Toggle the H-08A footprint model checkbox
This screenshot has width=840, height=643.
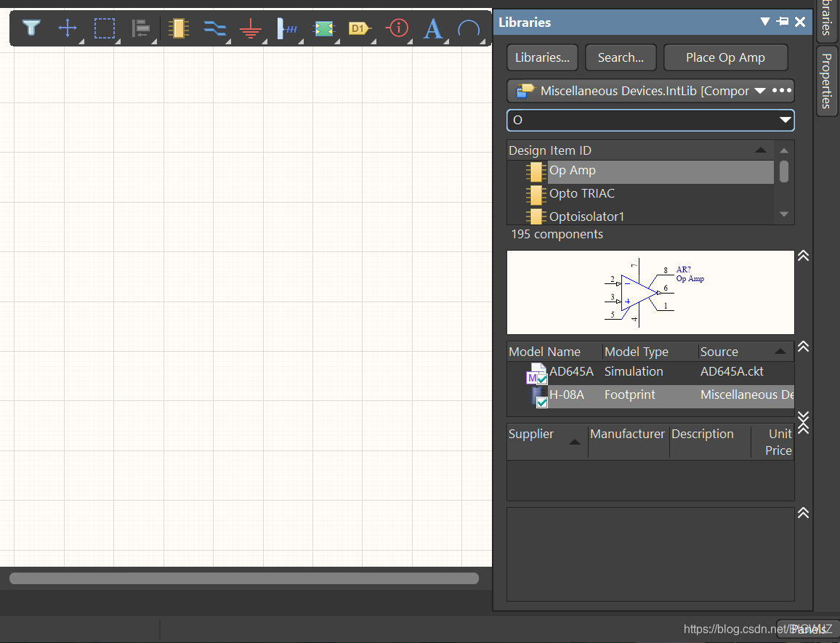pyautogui.click(x=542, y=402)
